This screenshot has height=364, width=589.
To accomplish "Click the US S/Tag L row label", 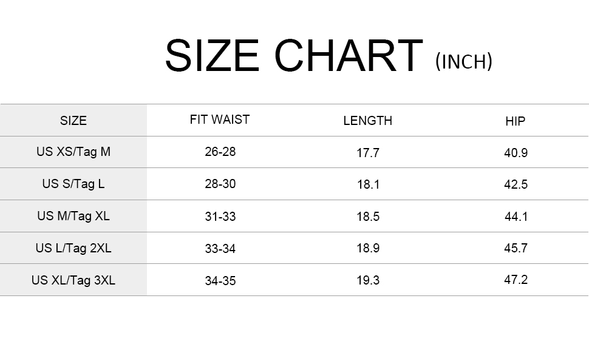I will [73, 184].
